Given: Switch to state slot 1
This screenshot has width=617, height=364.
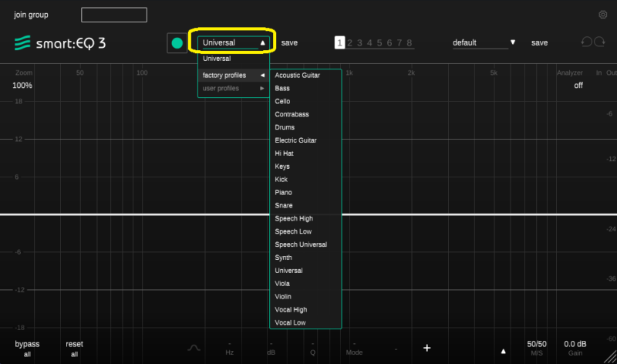Looking at the screenshot, I should tap(339, 43).
